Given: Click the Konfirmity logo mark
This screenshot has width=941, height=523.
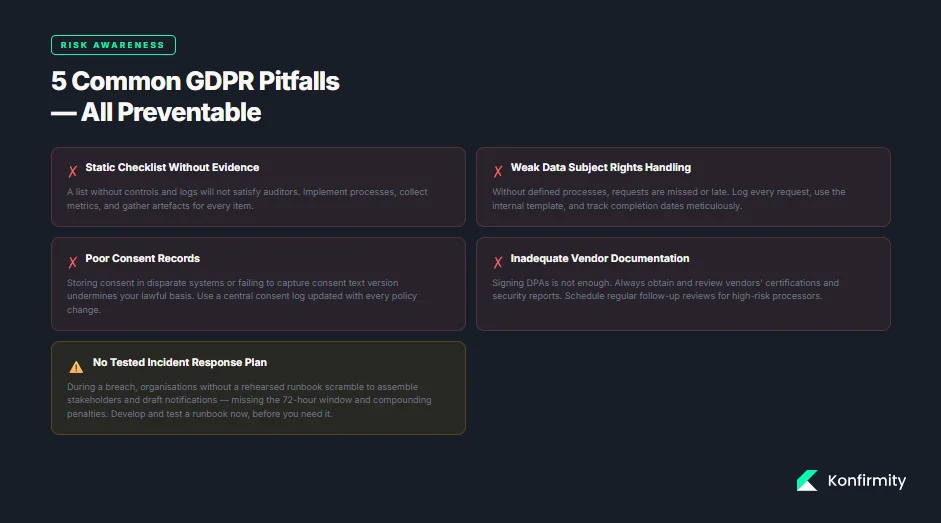Looking at the screenshot, I should click(807, 480).
